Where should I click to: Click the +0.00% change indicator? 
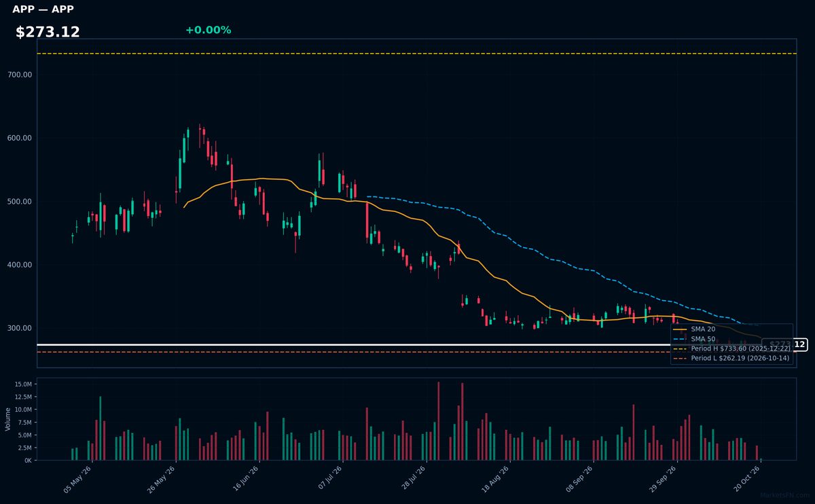tap(208, 30)
